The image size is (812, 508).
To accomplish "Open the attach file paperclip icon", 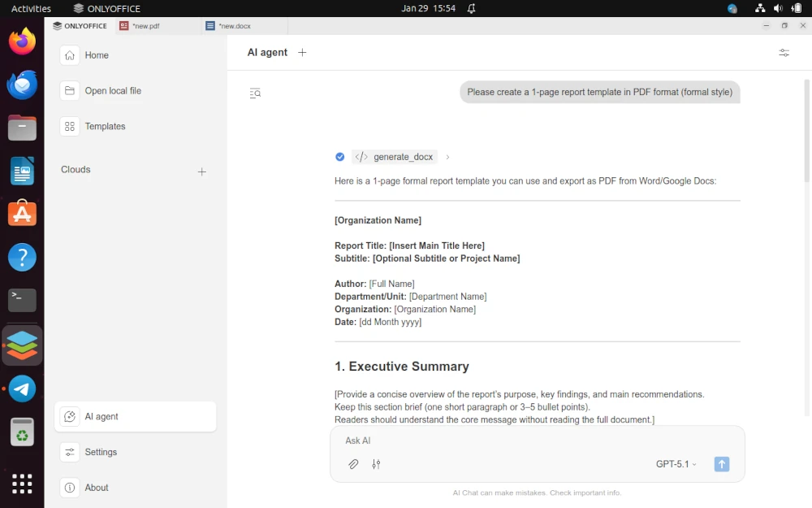I will (353, 464).
